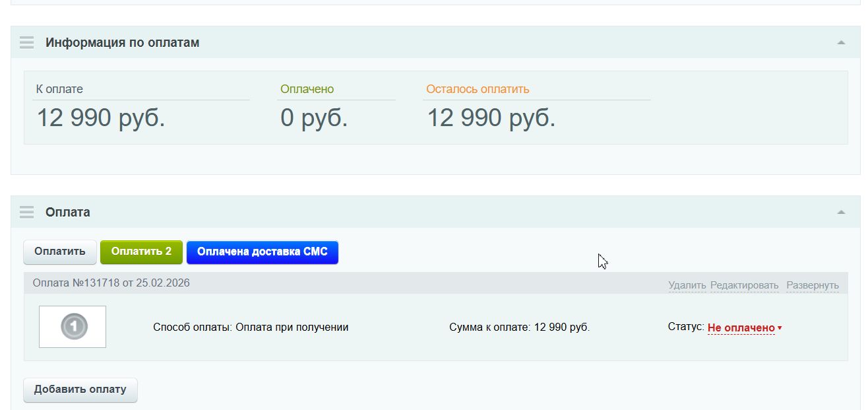The height and width of the screenshot is (410, 868).
Task: Collapse the Оплата section
Action: pos(840,212)
